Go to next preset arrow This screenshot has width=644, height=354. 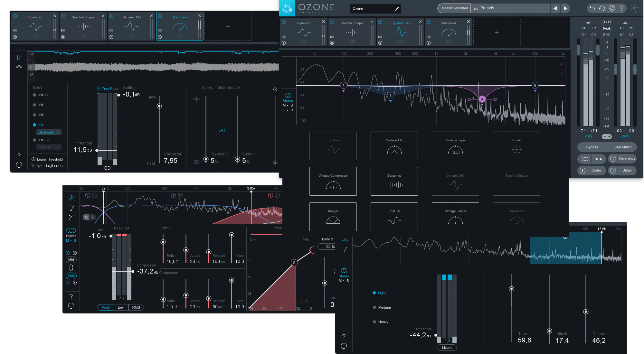pyautogui.click(x=565, y=8)
